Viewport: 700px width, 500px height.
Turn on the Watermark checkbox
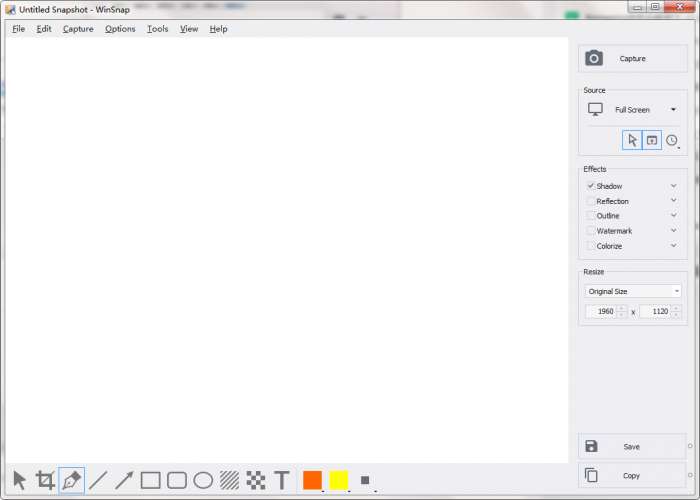pyautogui.click(x=591, y=231)
